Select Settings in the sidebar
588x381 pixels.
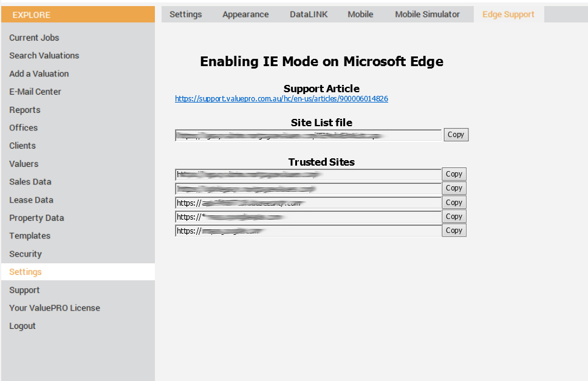(78, 272)
